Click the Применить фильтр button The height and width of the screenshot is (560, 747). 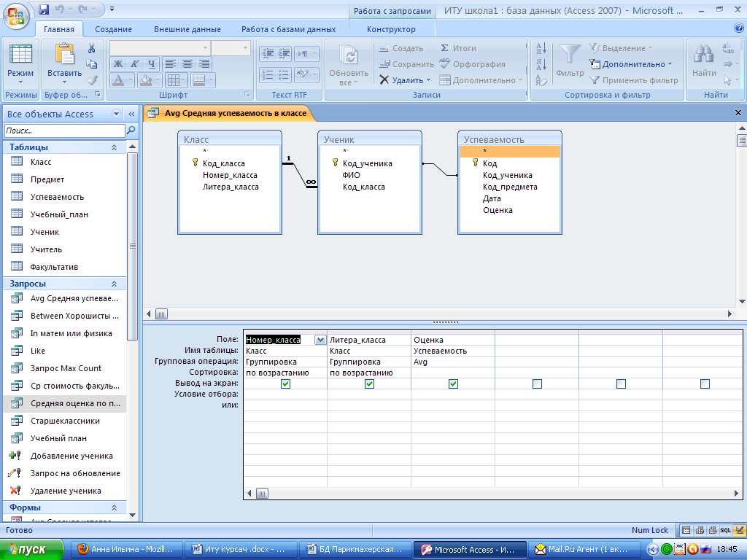tap(634, 80)
